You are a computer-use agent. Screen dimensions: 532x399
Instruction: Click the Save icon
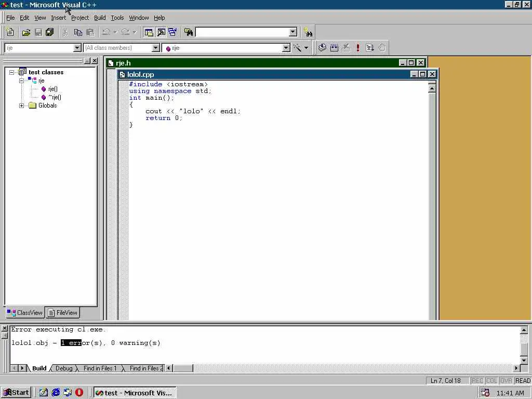point(38,32)
